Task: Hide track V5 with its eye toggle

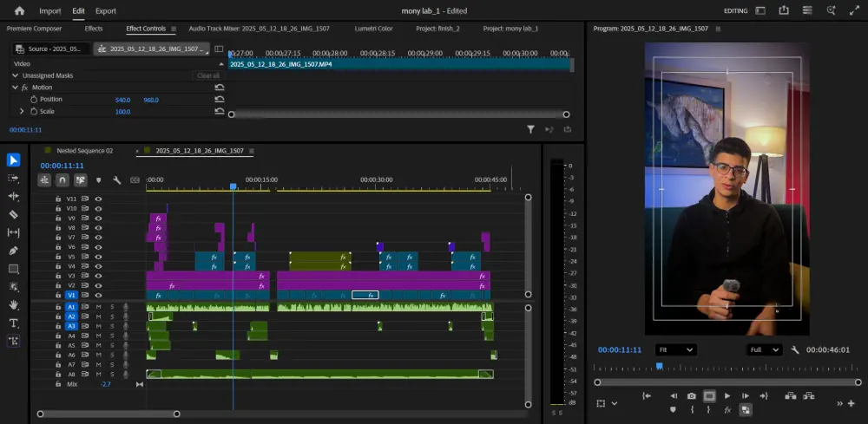Action: pyautogui.click(x=98, y=257)
